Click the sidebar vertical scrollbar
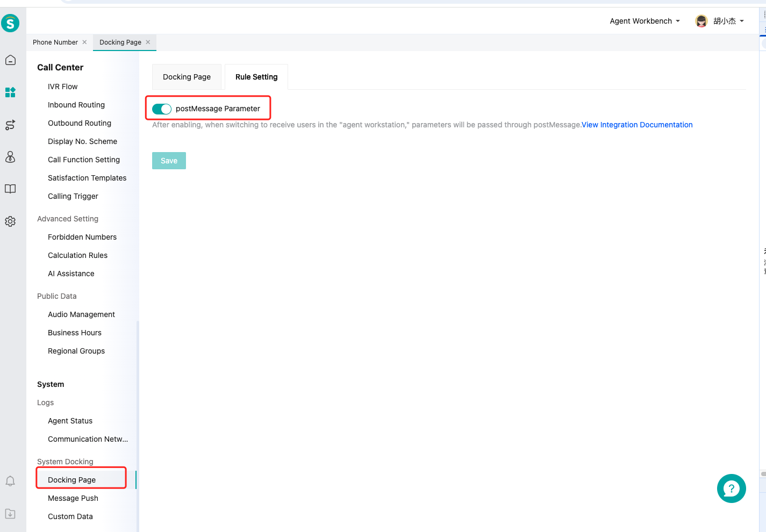The image size is (766, 532). [138, 426]
